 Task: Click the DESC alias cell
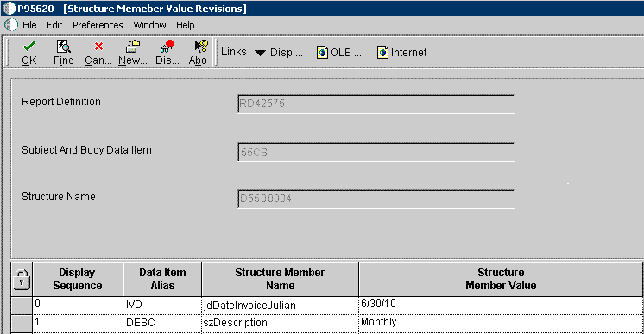[x=162, y=324]
